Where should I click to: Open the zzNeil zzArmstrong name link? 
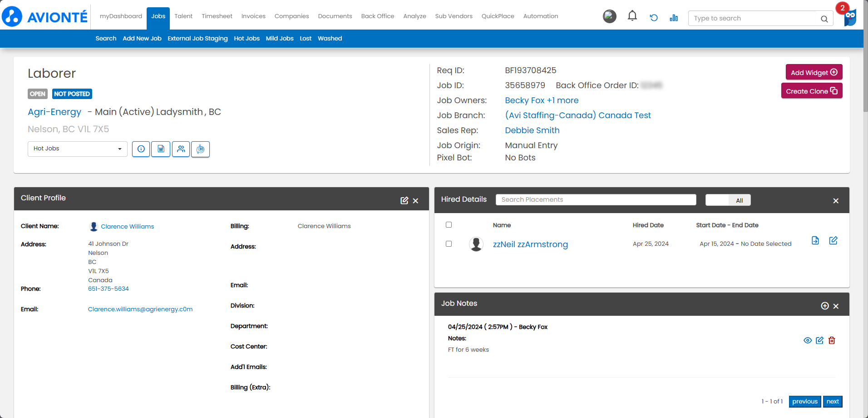pyautogui.click(x=530, y=244)
